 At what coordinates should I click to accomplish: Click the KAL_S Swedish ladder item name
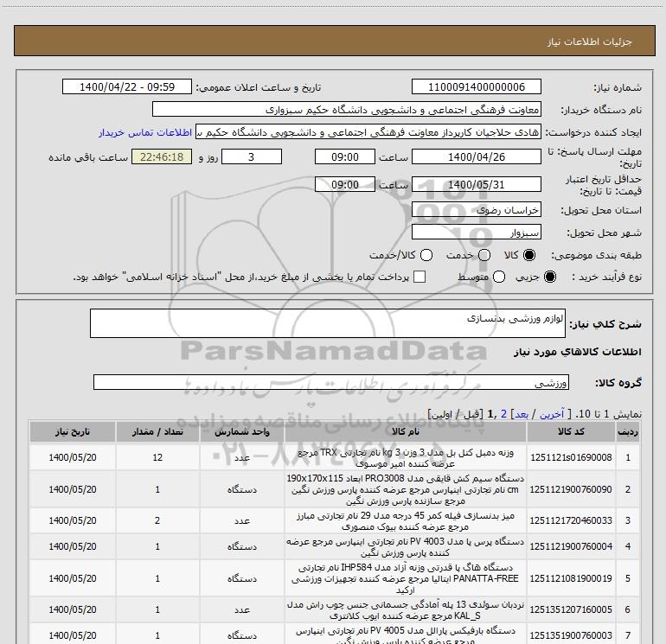(x=405, y=609)
